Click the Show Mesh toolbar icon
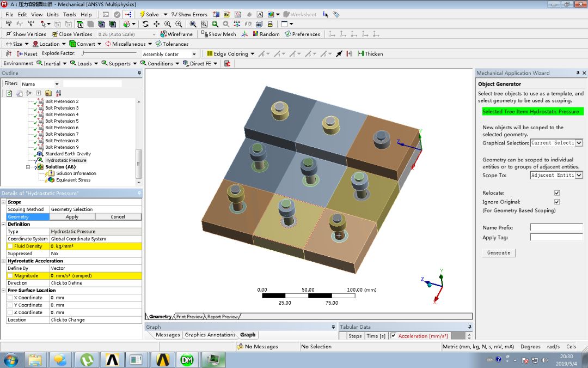588x368 pixels. [x=218, y=34]
